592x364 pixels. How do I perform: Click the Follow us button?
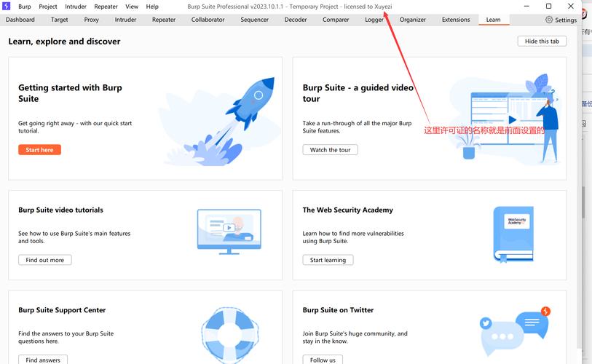tap(323, 360)
